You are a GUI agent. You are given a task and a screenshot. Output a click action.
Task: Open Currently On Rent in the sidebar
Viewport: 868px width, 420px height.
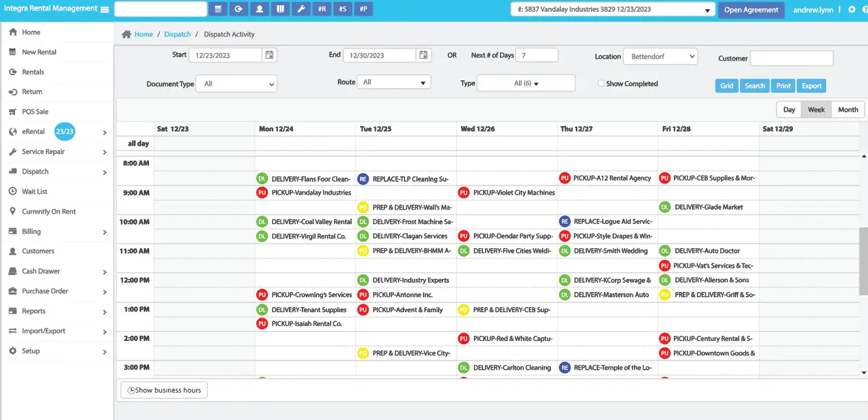click(x=49, y=212)
